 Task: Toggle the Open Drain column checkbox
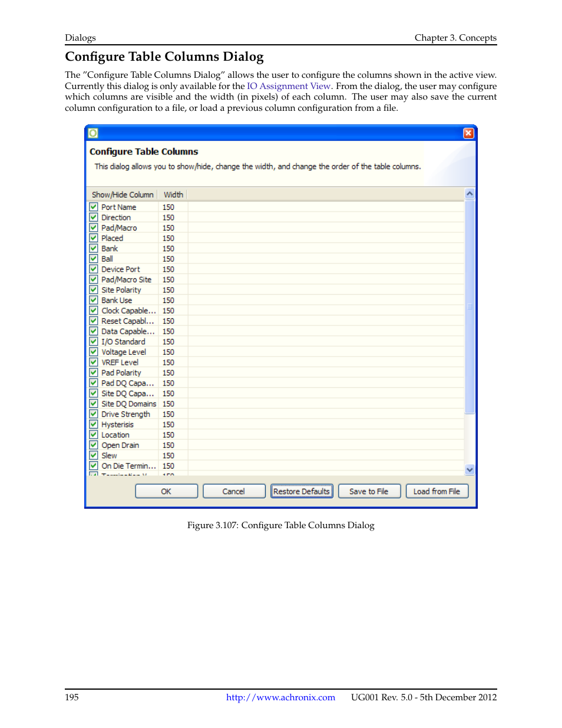coord(93,444)
